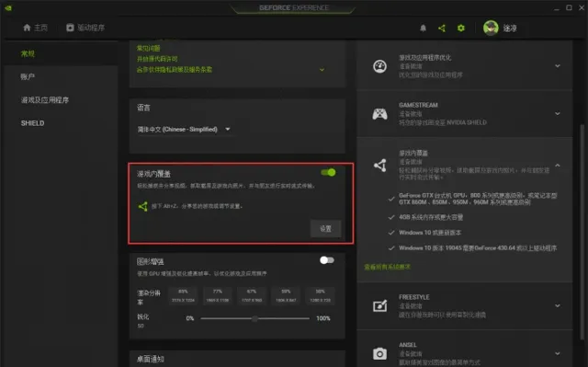Click the NVIDIA logo in title bar
Viewport: 588px width, 367px height.
[8, 7]
